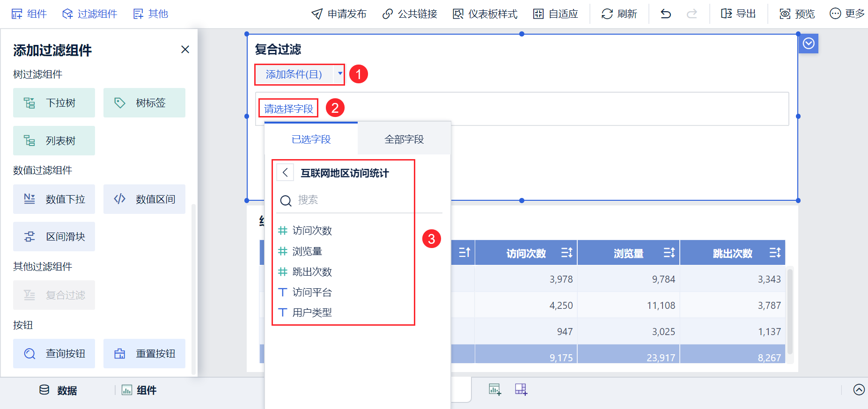The image size is (868, 409).
Task: Open the component dropdown menu at top-right corner
Action: pyautogui.click(x=809, y=44)
